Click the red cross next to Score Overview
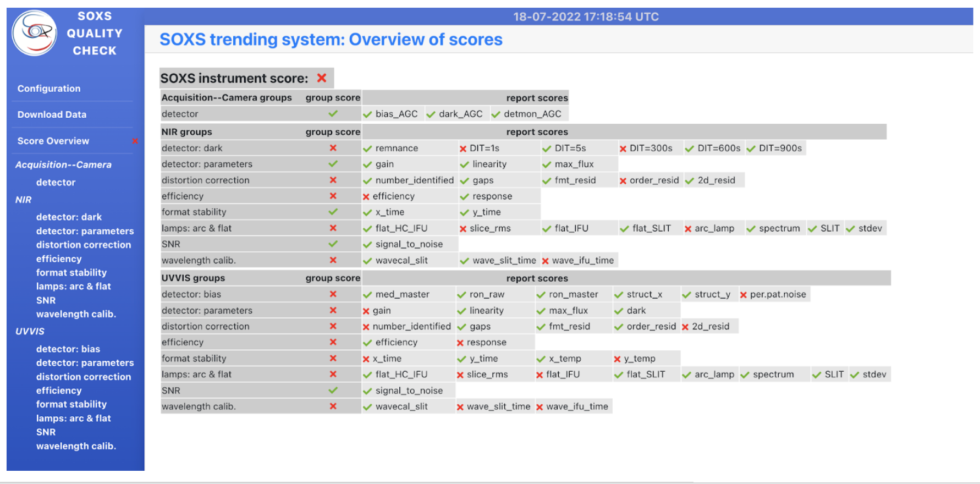This screenshot has height=484, width=980. (135, 141)
